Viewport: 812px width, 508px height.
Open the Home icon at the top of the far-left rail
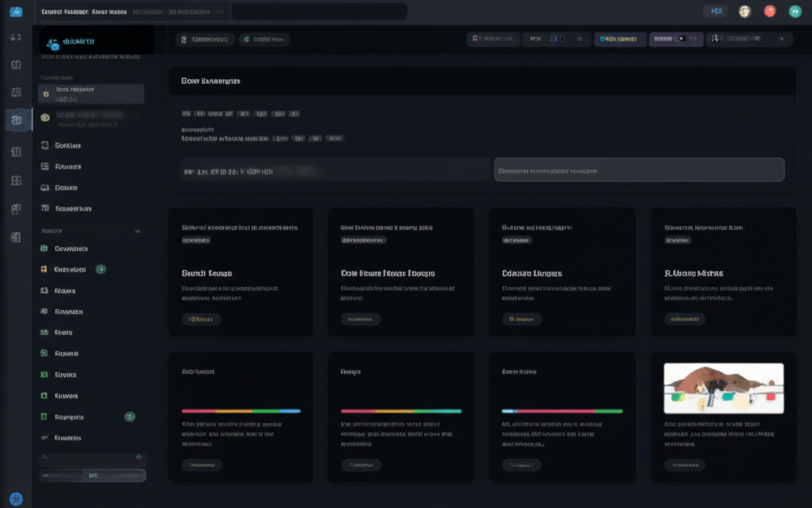[x=14, y=37]
